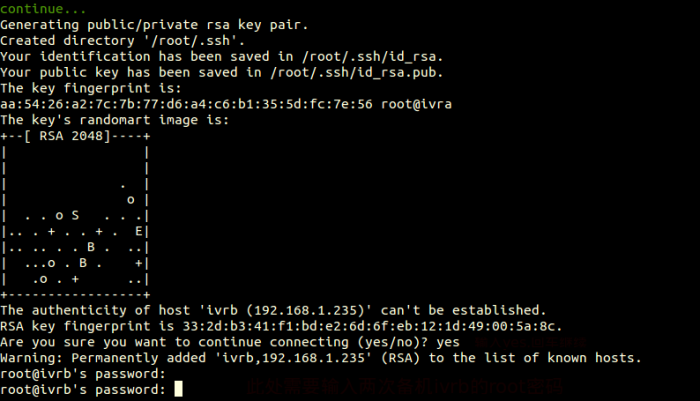Click the "[ RSA 2048]" randomart header

coord(63,135)
